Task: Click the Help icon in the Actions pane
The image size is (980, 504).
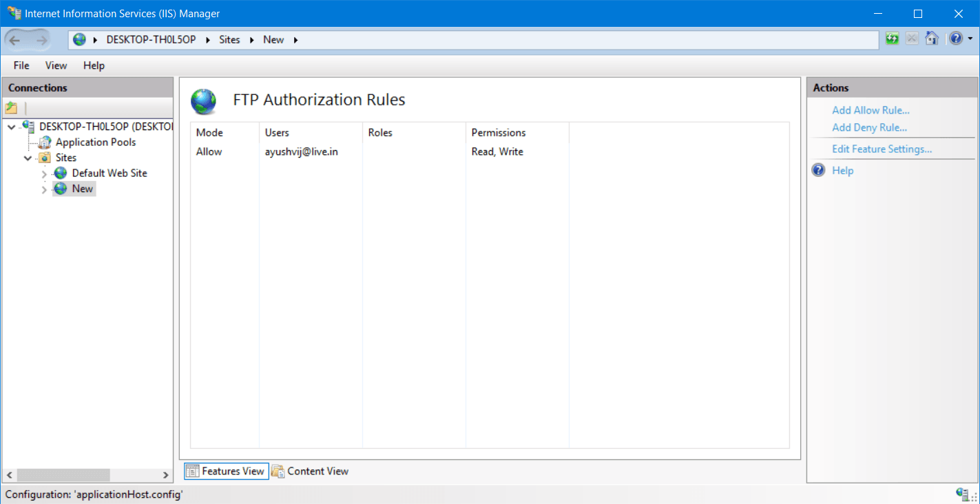Action: 819,170
